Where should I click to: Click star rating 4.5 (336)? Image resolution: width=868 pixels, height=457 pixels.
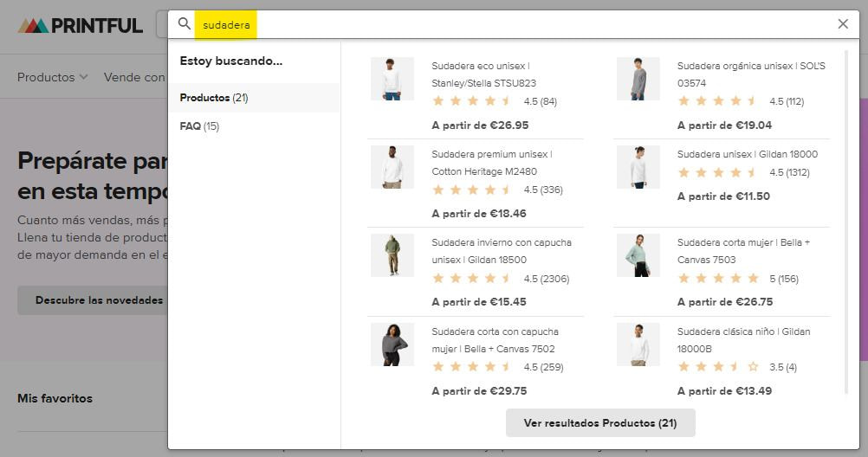pos(497,190)
